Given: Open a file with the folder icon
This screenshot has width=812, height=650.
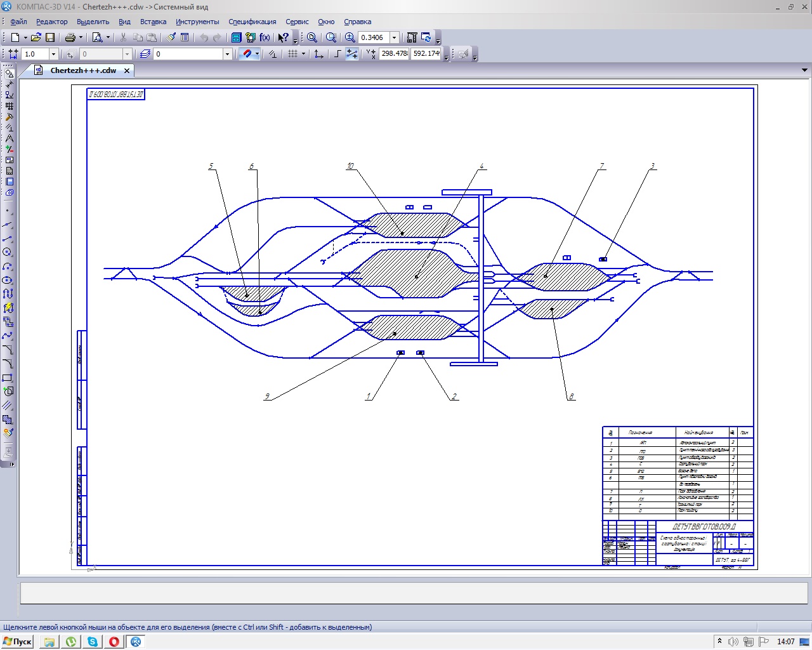Looking at the screenshot, I should pyautogui.click(x=36, y=37).
